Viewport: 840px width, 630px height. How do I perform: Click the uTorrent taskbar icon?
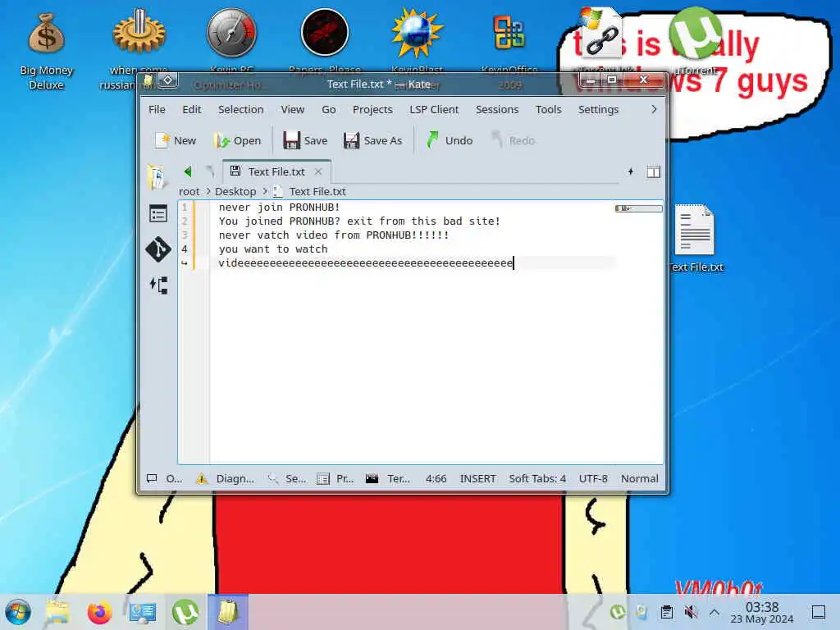[x=185, y=612]
